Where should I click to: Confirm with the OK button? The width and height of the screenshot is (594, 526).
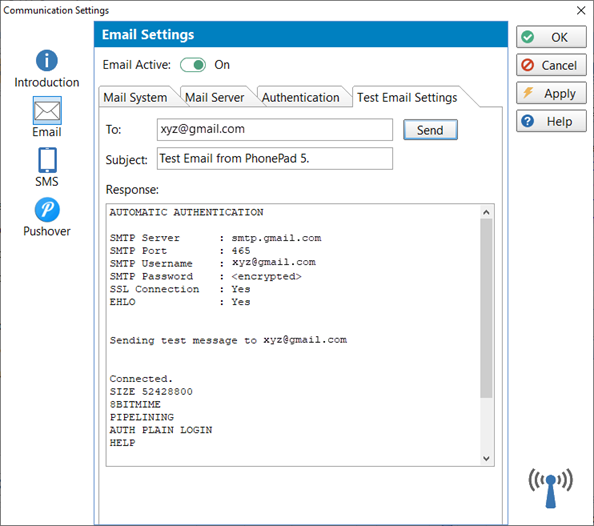(551, 37)
